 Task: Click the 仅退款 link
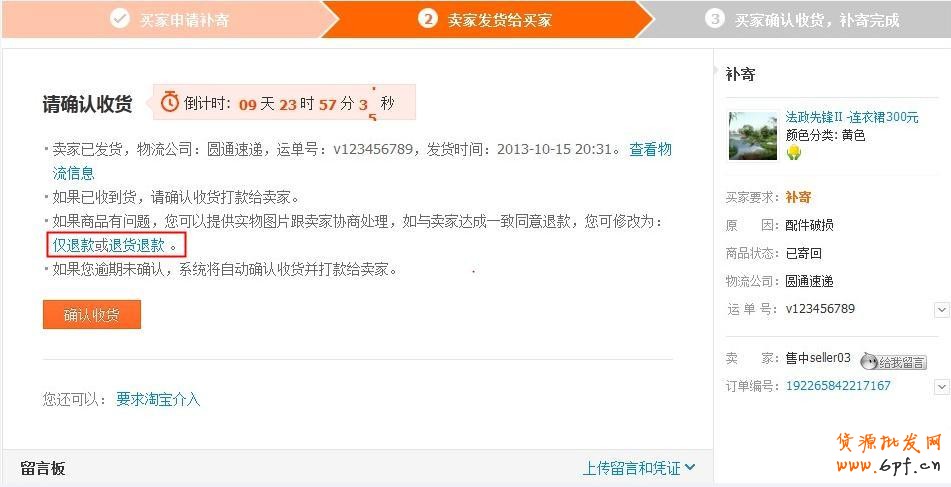pyautogui.click(x=73, y=245)
